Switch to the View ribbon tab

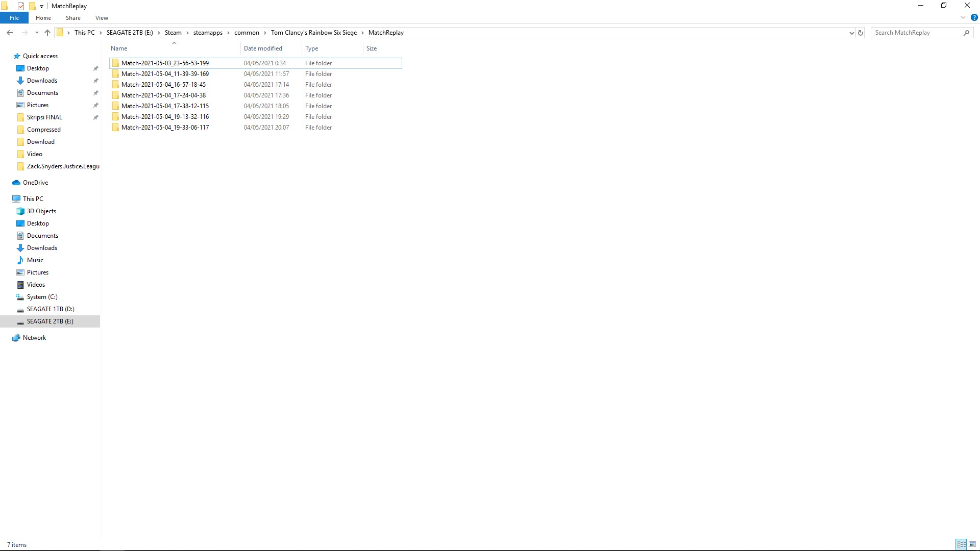click(x=102, y=18)
